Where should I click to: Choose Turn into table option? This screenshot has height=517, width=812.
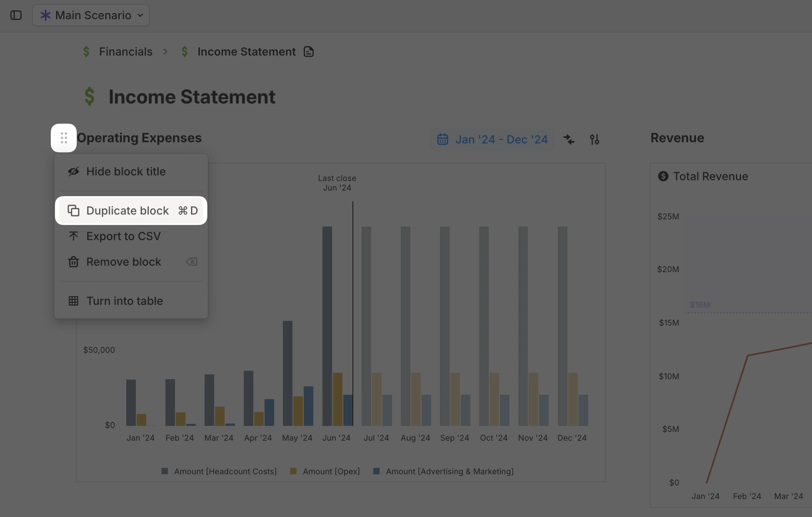coord(124,301)
